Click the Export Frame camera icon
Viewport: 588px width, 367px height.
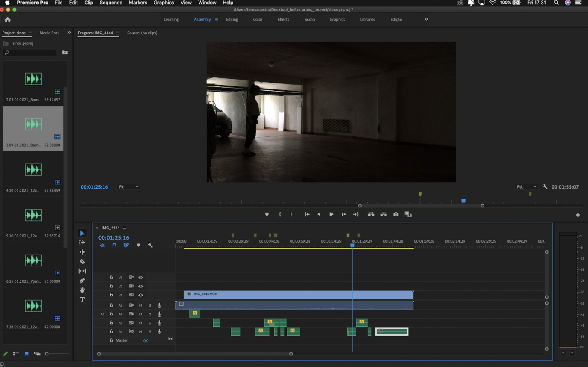click(x=396, y=214)
